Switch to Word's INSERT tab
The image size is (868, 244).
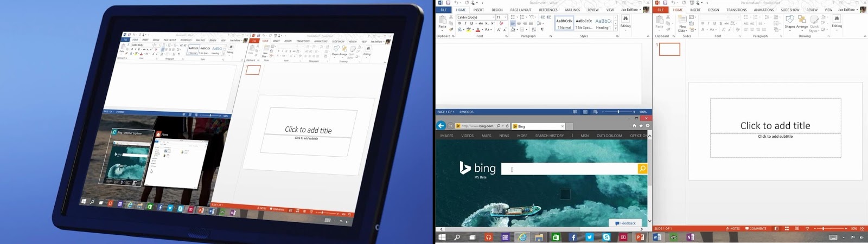(x=478, y=10)
